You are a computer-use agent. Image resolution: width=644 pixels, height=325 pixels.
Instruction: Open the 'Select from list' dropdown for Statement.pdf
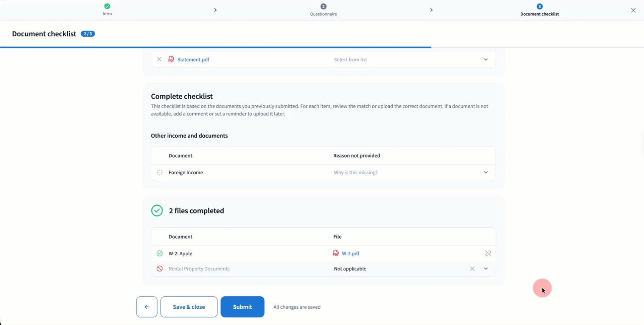[x=411, y=59]
